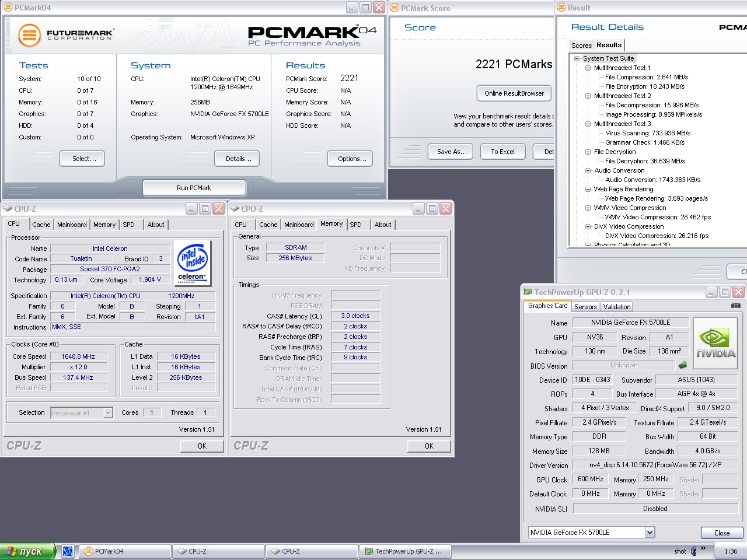Select File Compression: 2.641 MB/s row
Viewport: 747px width, 560px height.
(646, 77)
